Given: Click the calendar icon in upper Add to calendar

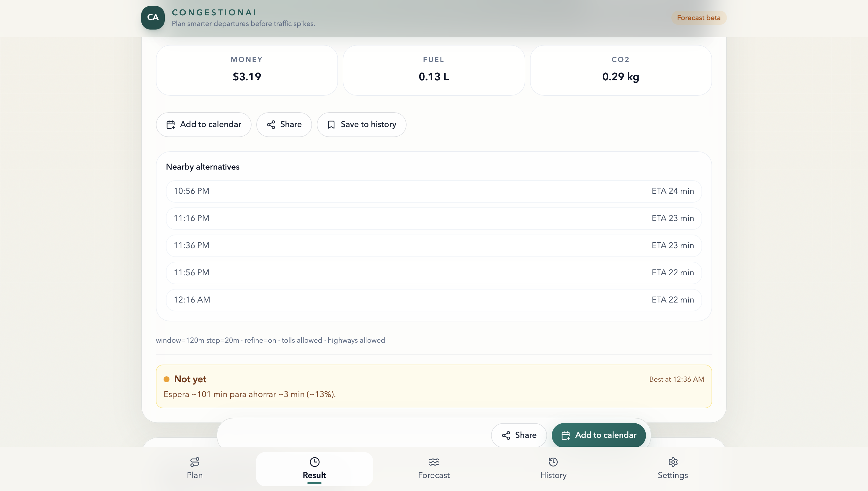Looking at the screenshot, I should 171,125.
